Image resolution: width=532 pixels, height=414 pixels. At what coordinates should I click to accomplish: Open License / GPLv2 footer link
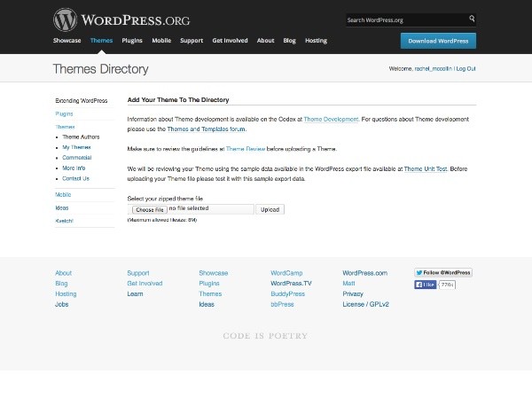point(365,304)
